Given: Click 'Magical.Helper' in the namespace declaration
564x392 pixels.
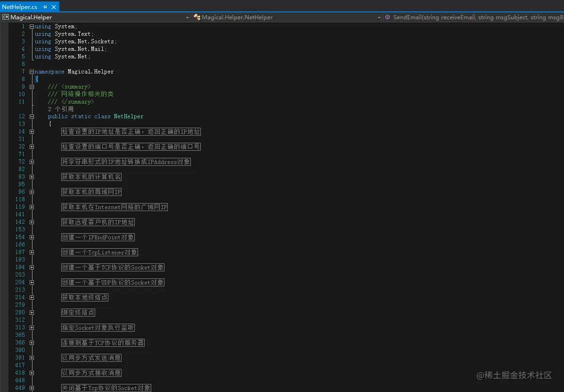Looking at the screenshot, I should pyautogui.click(x=90, y=72).
